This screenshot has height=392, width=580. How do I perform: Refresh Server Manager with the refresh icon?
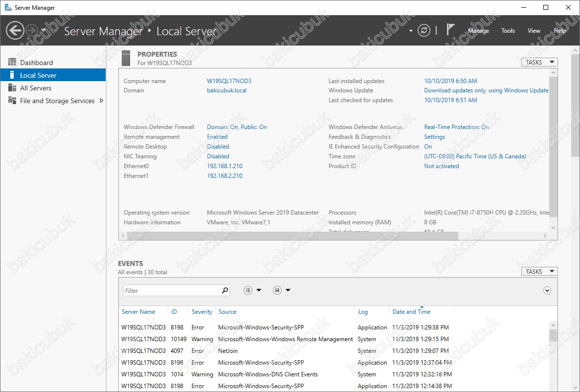pyautogui.click(x=424, y=30)
